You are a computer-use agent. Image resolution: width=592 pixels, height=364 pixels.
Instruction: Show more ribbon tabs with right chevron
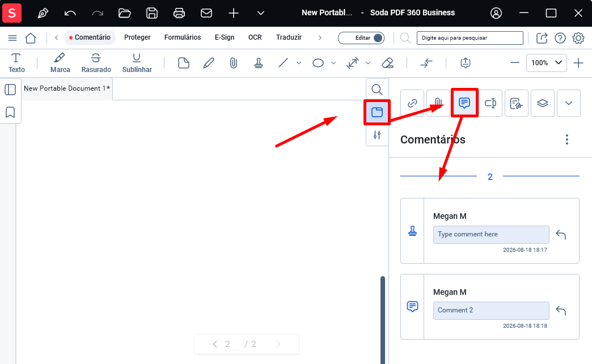(x=320, y=38)
